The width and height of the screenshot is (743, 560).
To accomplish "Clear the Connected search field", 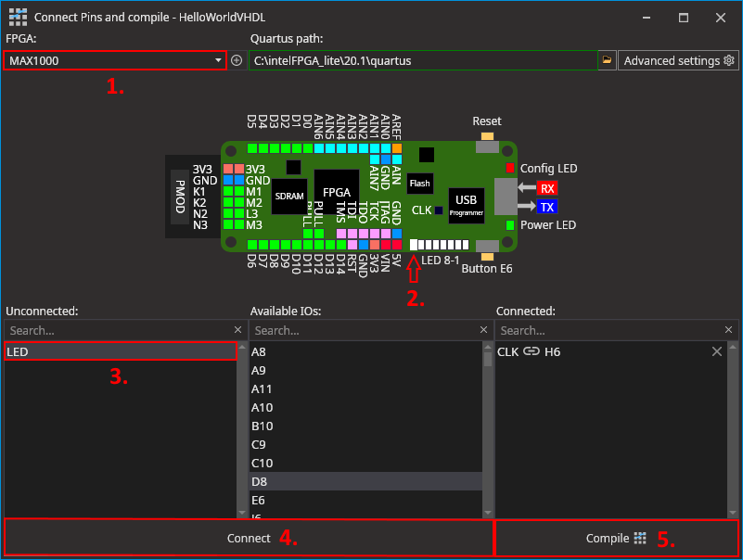I will coord(728,330).
